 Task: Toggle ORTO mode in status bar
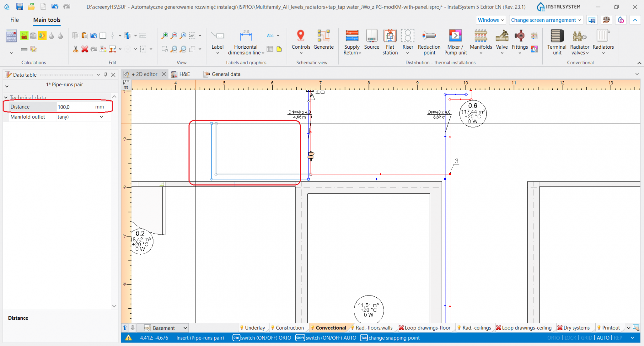(553, 338)
